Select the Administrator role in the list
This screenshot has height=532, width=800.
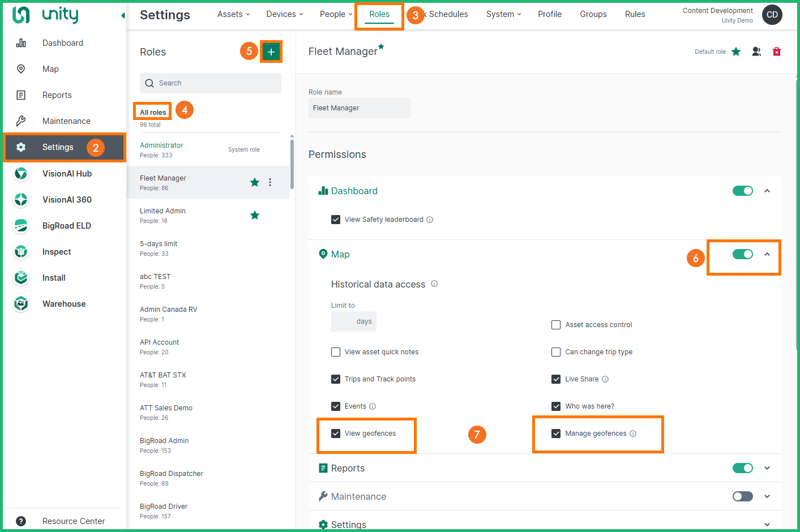coord(162,145)
